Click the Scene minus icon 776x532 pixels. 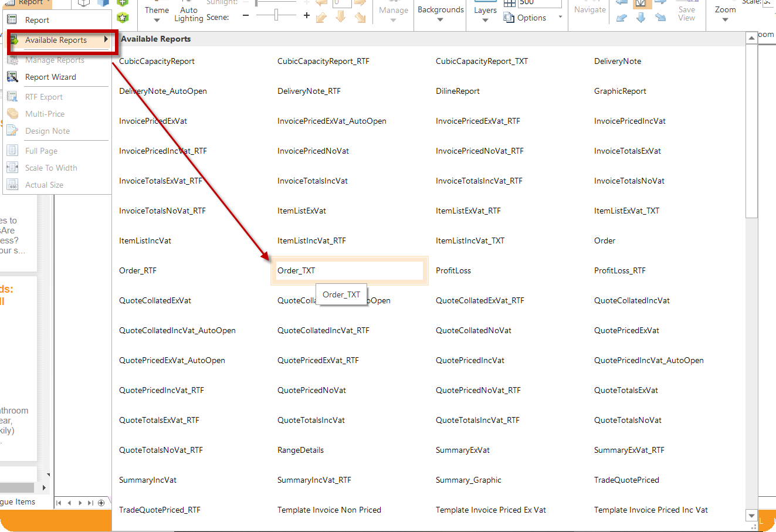tap(246, 15)
